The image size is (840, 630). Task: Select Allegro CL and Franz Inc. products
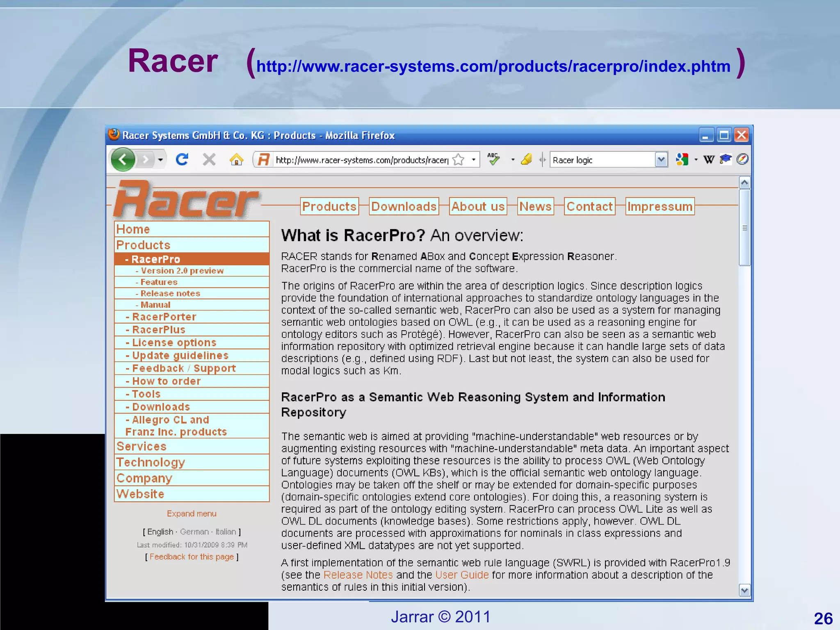[x=192, y=426]
